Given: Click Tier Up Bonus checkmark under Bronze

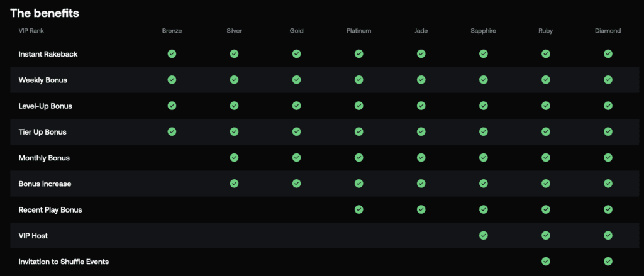Looking at the screenshot, I should pos(172,131).
